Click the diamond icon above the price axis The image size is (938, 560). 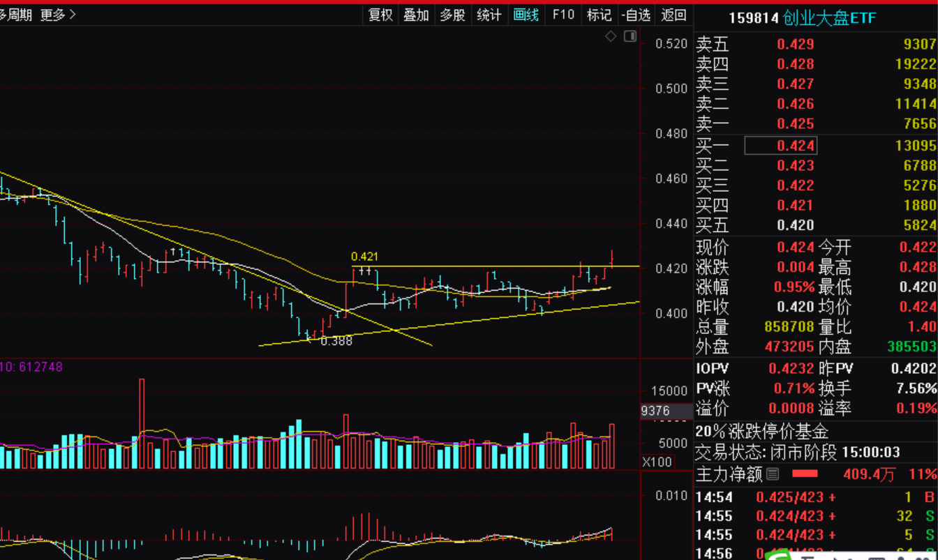click(x=611, y=36)
